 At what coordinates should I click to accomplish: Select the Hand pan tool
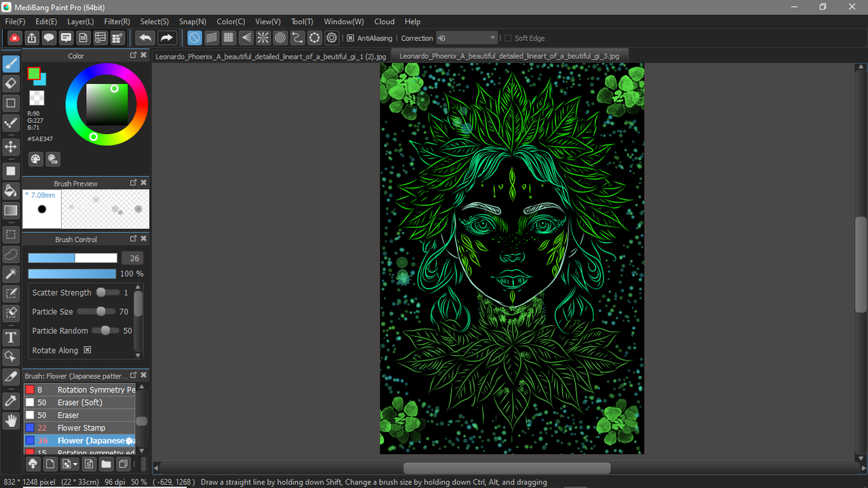click(x=11, y=421)
